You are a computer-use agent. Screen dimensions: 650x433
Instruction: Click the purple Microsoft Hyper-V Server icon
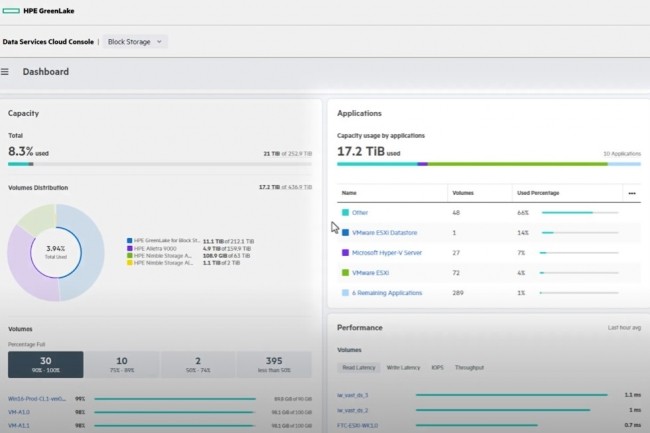(x=345, y=252)
